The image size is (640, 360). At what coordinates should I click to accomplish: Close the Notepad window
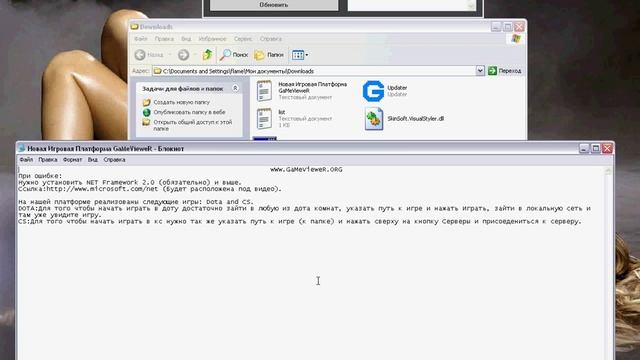tap(607, 149)
